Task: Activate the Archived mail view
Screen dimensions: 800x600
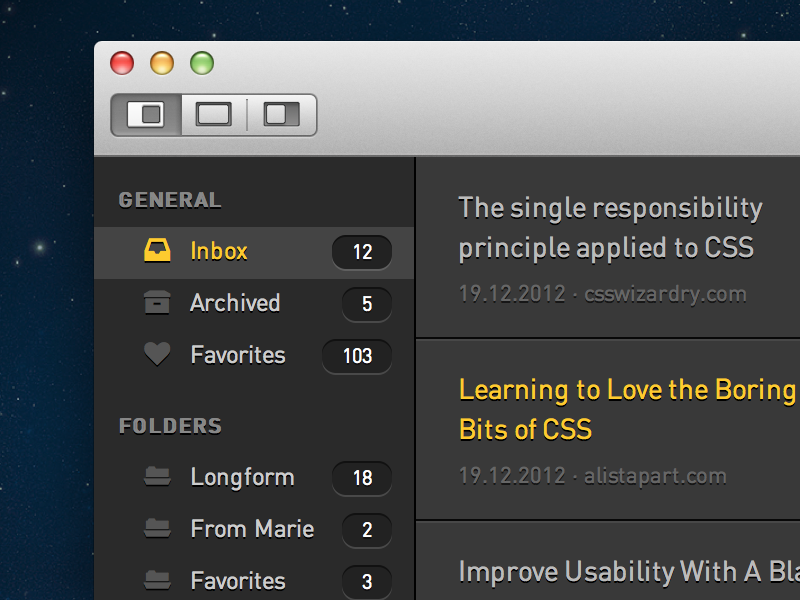Action: click(235, 303)
